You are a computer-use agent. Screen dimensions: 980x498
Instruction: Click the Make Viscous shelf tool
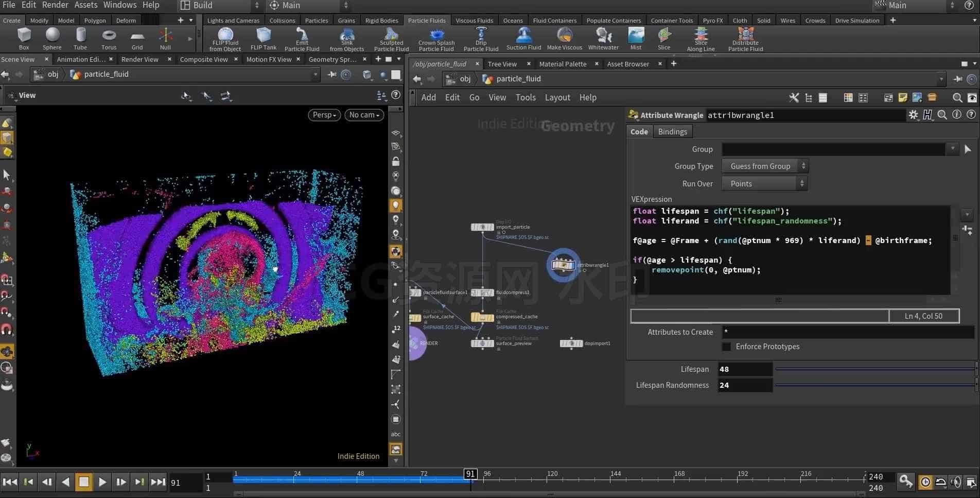click(x=565, y=39)
